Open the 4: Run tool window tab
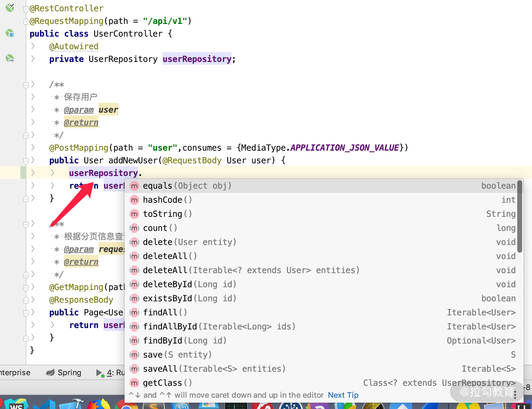The height and width of the screenshot is (409, 532). [x=110, y=372]
